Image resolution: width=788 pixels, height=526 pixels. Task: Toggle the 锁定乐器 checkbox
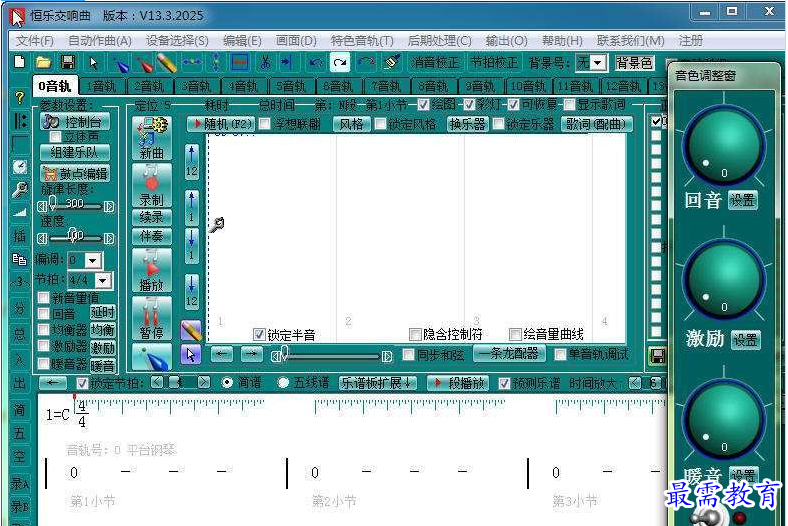point(499,124)
